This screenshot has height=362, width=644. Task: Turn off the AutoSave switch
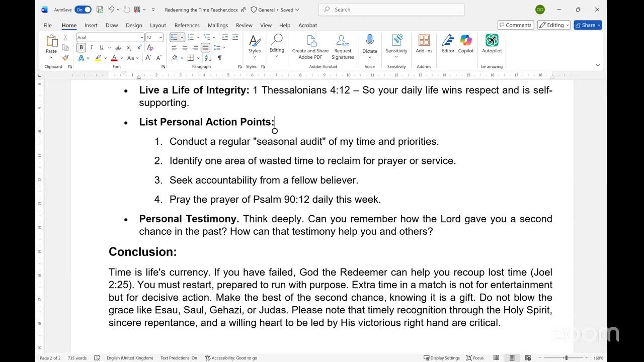point(83,10)
